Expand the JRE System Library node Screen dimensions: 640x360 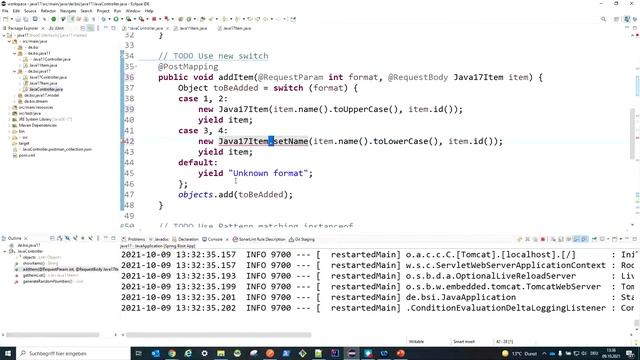click(9, 119)
